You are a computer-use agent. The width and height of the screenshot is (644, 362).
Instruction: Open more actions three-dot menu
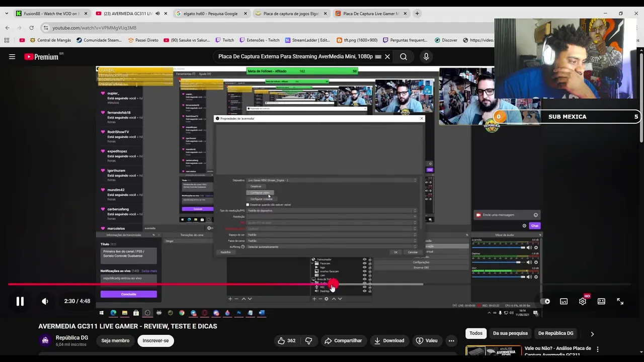(451, 341)
